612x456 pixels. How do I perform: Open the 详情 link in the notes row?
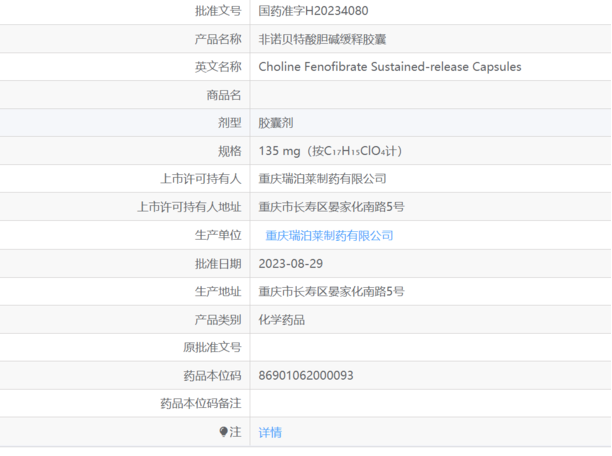270,432
